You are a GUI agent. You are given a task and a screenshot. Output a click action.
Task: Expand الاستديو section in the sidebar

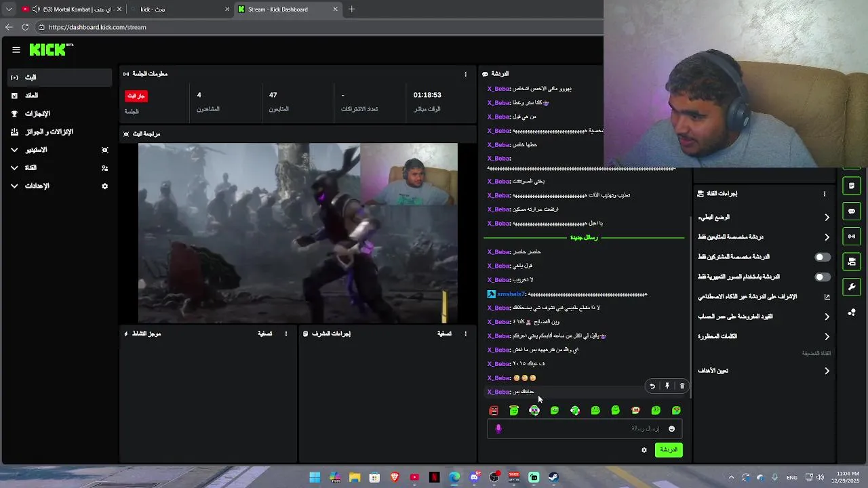tap(60, 150)
